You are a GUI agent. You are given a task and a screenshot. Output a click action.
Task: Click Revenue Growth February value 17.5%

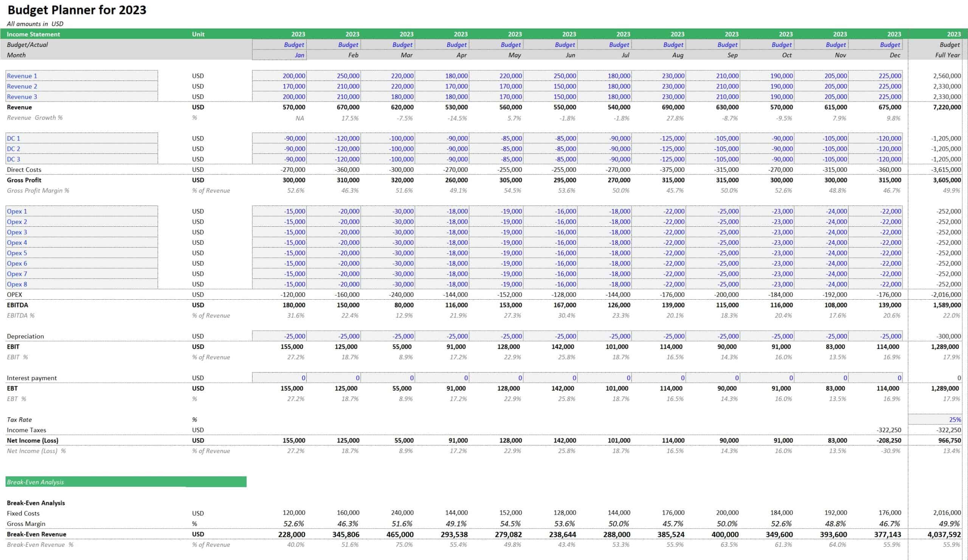[x=350, y=118]
